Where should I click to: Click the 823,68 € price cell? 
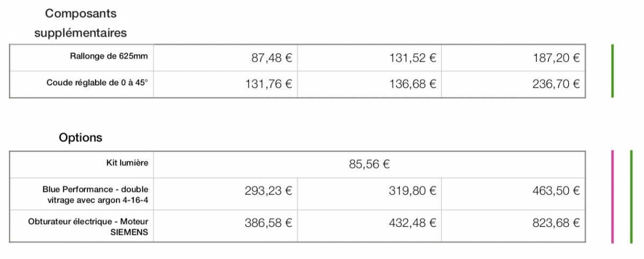[x=513, y=225]
